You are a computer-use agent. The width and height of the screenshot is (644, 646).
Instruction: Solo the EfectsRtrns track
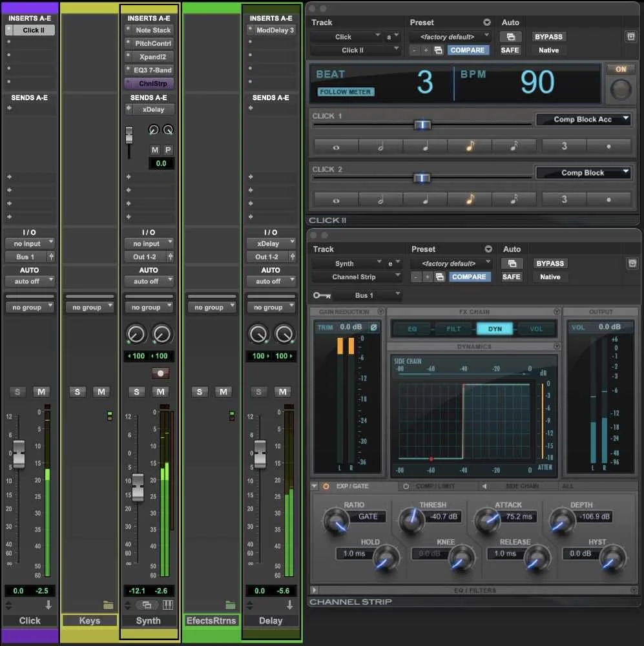[200, 392]
